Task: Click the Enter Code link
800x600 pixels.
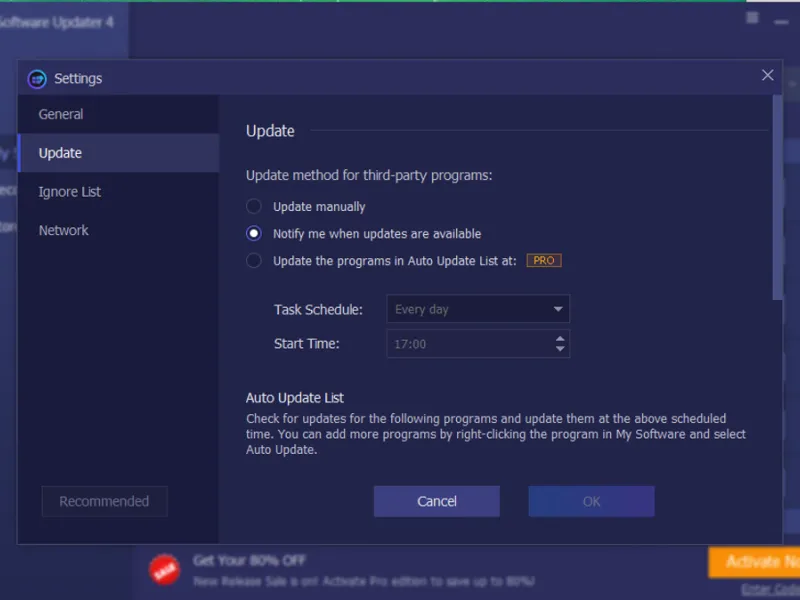Action: point(770,590)
